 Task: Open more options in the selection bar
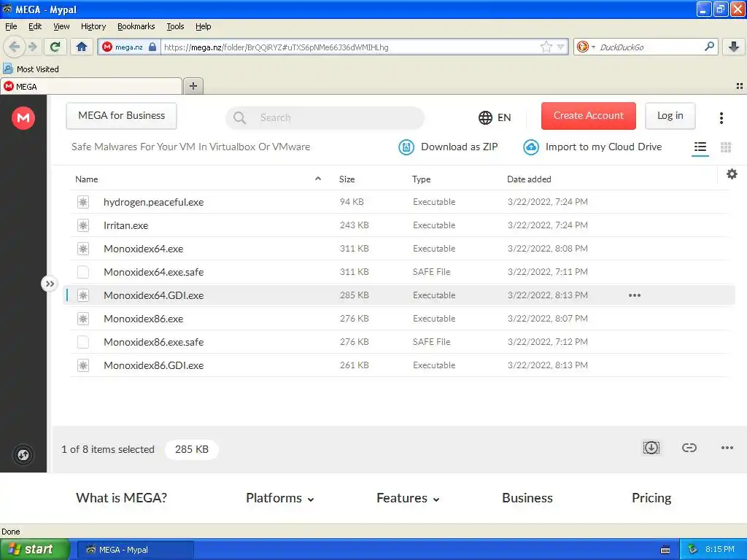(x=727, y=448)
